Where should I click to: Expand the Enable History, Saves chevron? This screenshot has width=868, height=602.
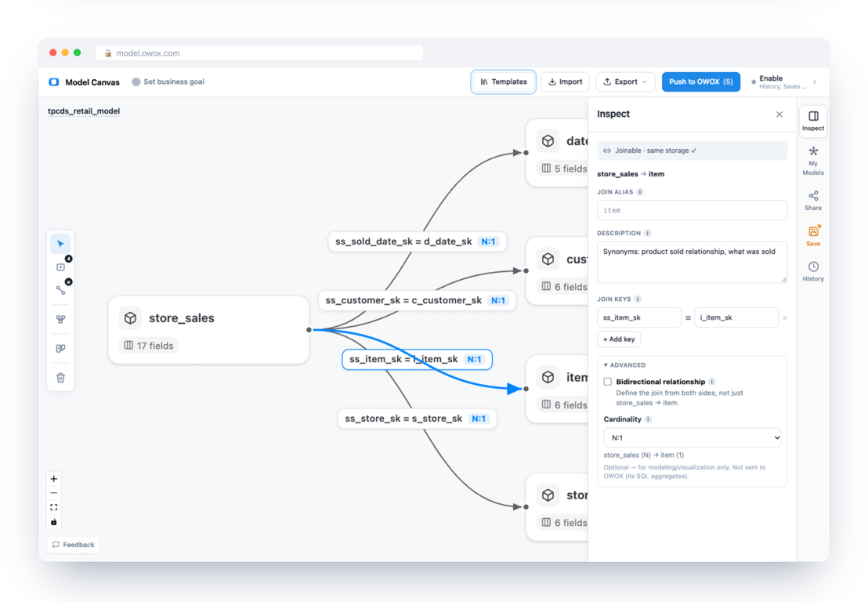[x=815, y=82]
